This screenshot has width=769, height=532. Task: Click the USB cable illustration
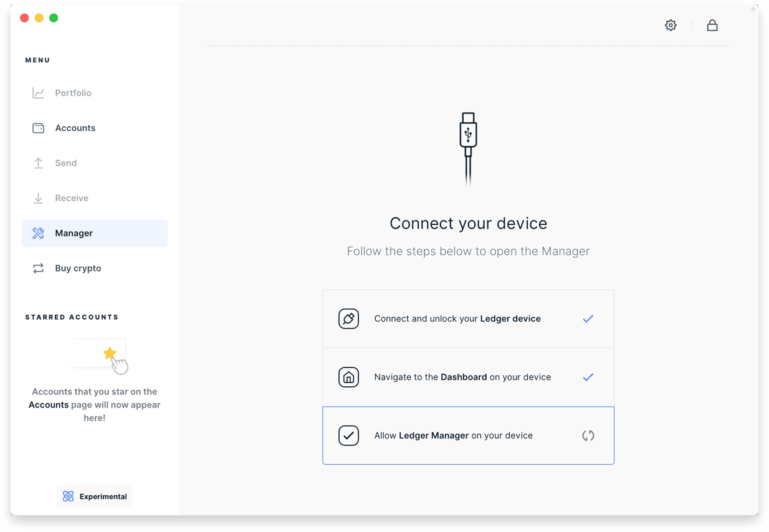468,150
